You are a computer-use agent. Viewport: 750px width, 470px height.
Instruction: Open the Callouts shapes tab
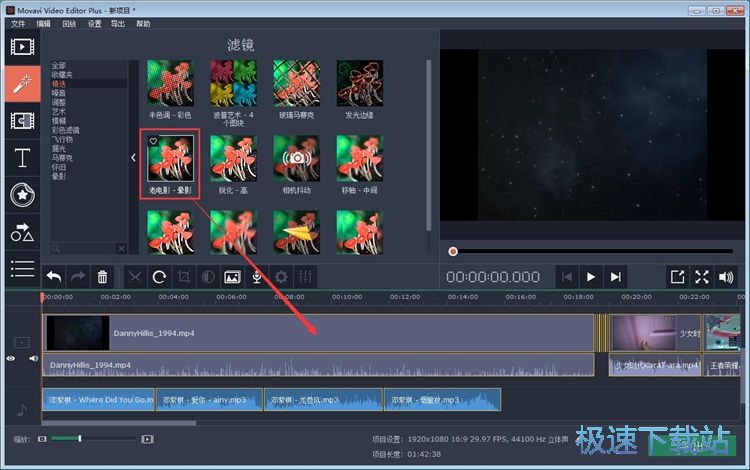click(x=22, y=232)
